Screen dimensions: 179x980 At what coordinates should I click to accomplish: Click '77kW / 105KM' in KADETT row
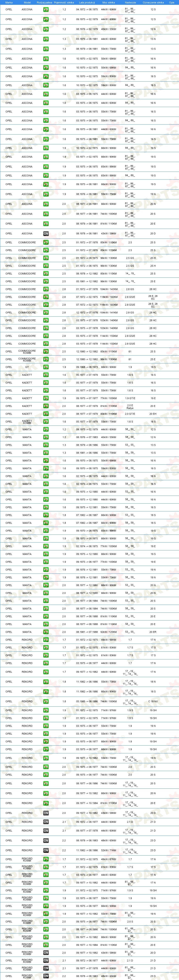[109, 398]
